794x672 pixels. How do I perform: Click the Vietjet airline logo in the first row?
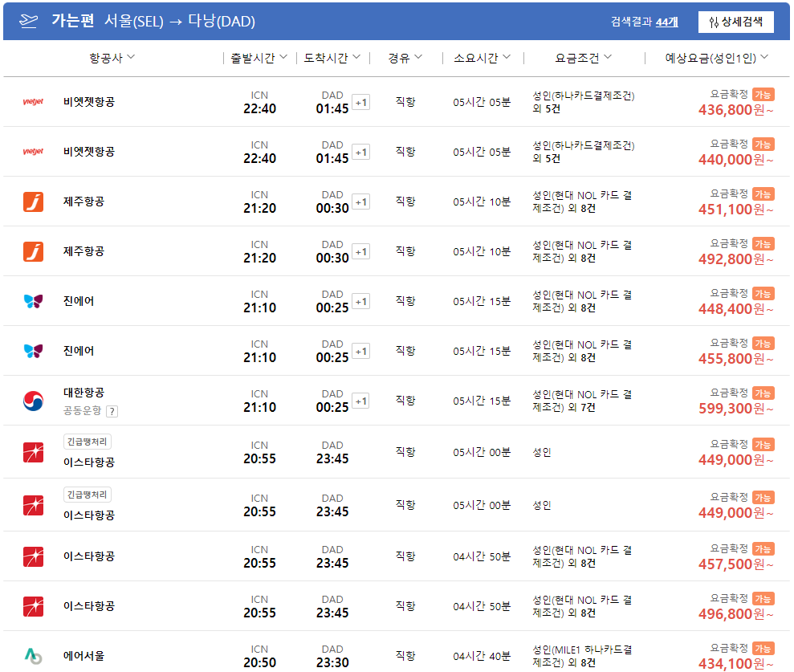click(x=33, y=101)
